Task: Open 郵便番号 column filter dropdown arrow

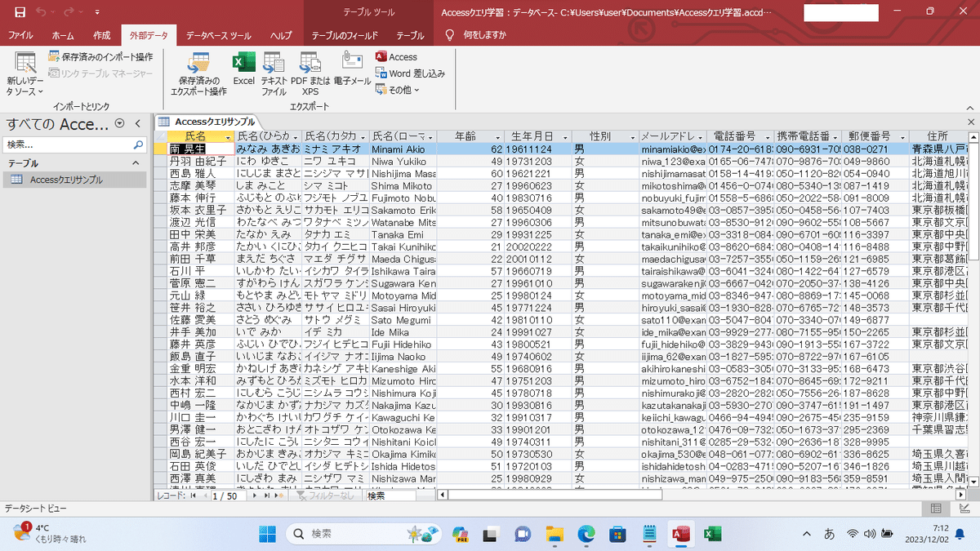Action: (x=902, y=136)
